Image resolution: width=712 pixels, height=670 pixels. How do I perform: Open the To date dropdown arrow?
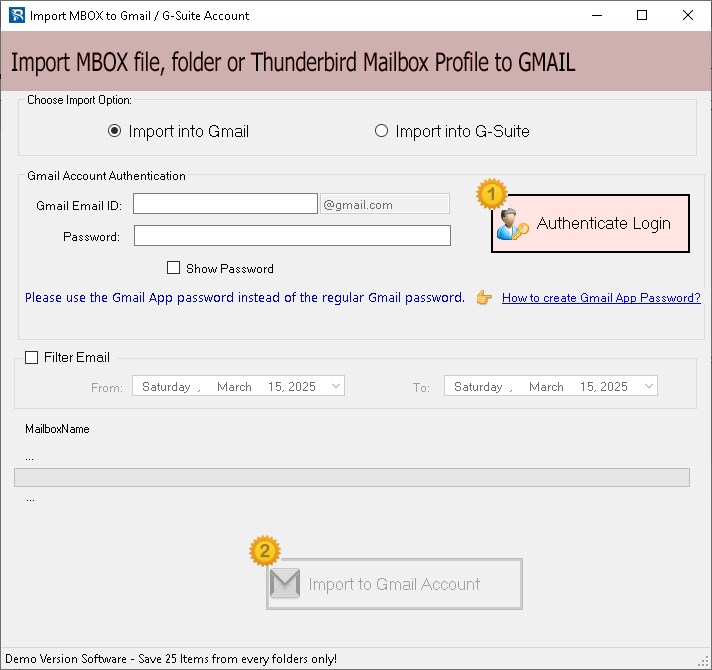point(649,386)
